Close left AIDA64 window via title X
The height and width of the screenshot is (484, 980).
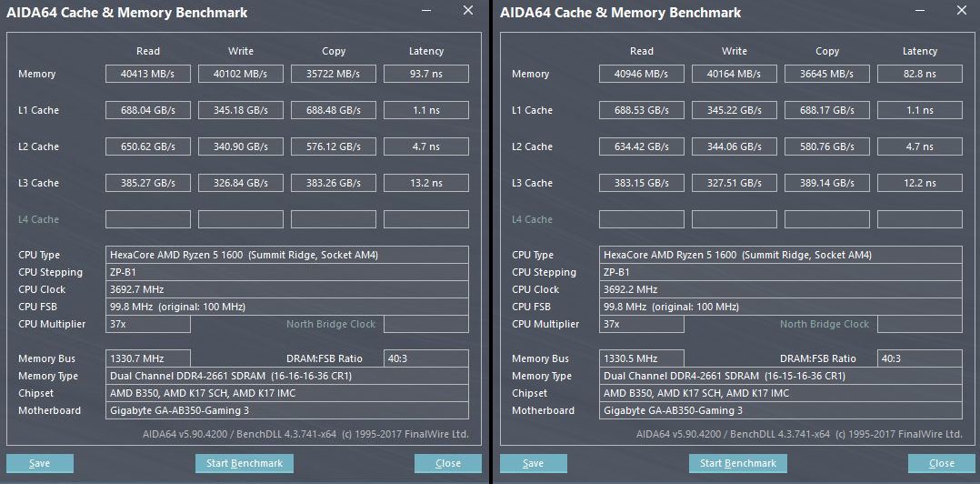pyautogui.click(x=468, y=10)
